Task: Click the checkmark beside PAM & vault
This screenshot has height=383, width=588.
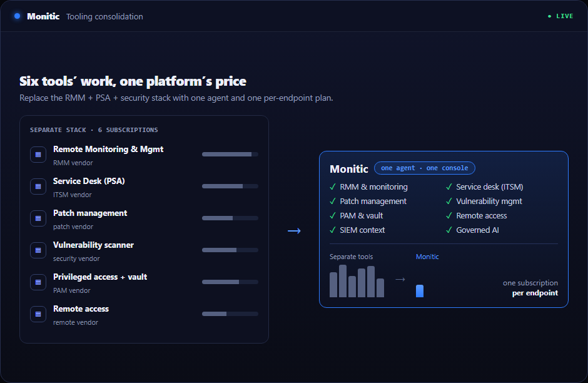Action: [333, 216]
